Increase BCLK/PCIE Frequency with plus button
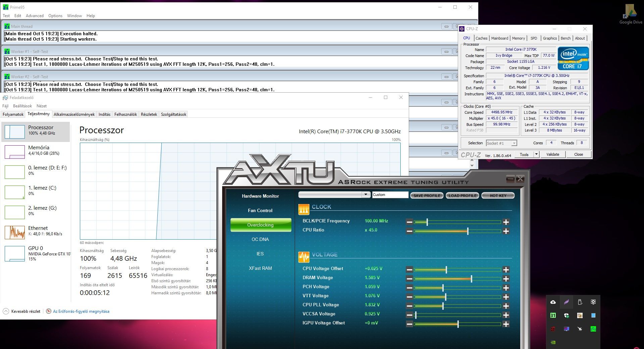 click(506, 222)
